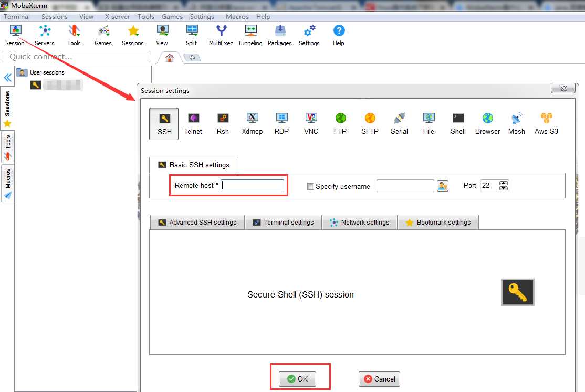The width and height of the screenshot is (585, 392).
Task: Switch to Network settings tab
Action: 360,223
